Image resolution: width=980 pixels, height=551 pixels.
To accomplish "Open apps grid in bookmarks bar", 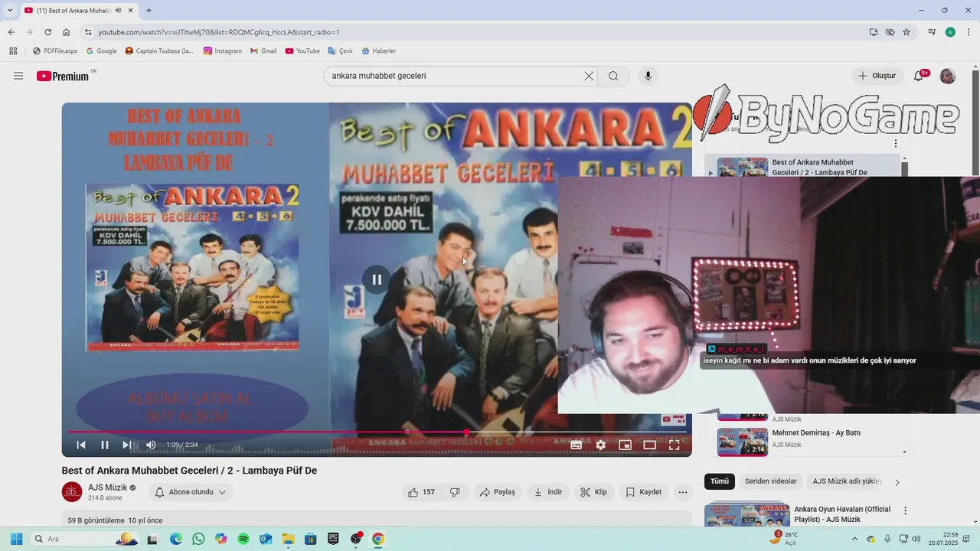I will click(13, 51).
